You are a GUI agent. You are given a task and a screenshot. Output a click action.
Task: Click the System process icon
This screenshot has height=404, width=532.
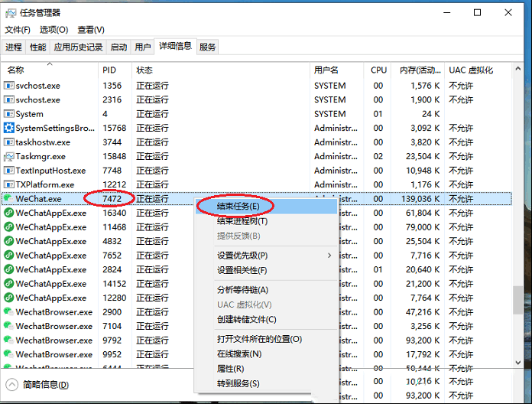pos(8,114)
